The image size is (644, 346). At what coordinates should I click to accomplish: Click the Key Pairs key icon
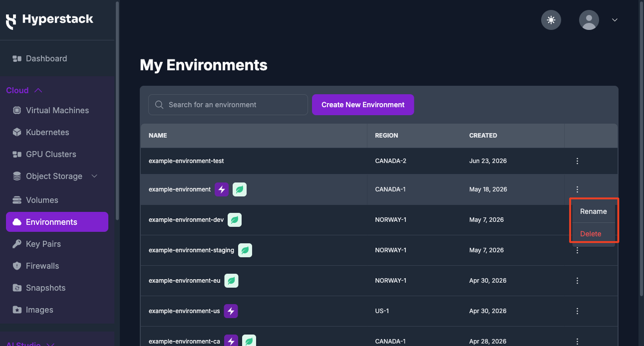(x=17, y=244)
